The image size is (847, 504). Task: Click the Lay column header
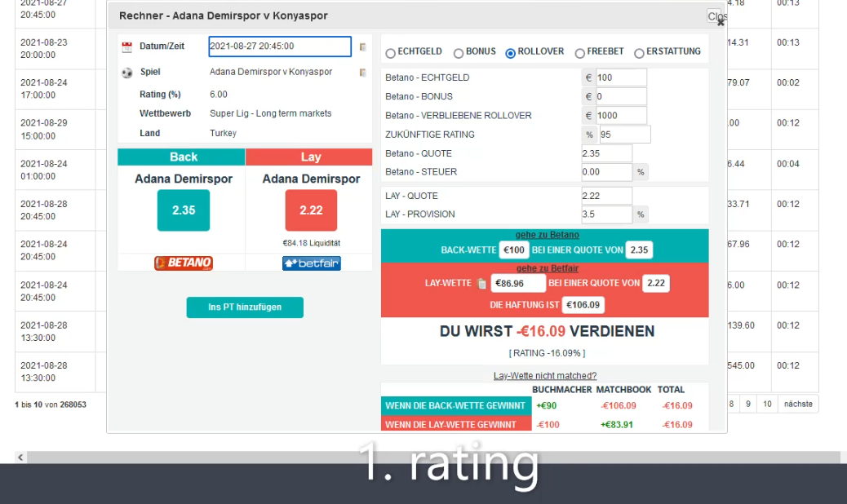pos(309,157)
